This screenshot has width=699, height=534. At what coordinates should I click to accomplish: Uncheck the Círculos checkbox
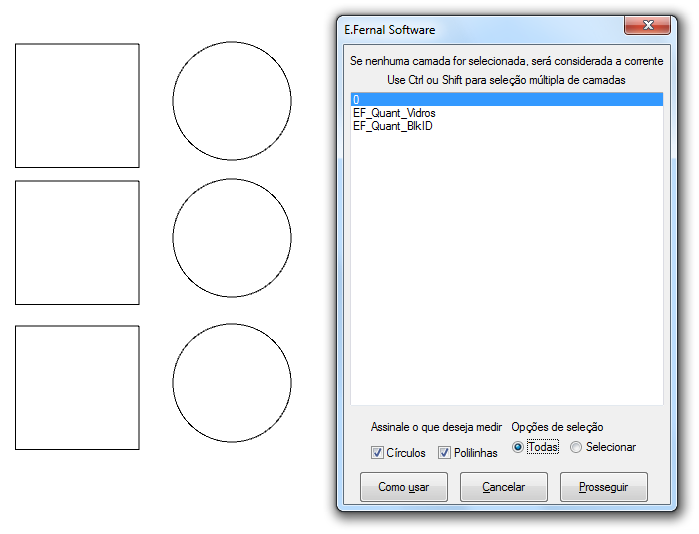click(x=377, y=453)
